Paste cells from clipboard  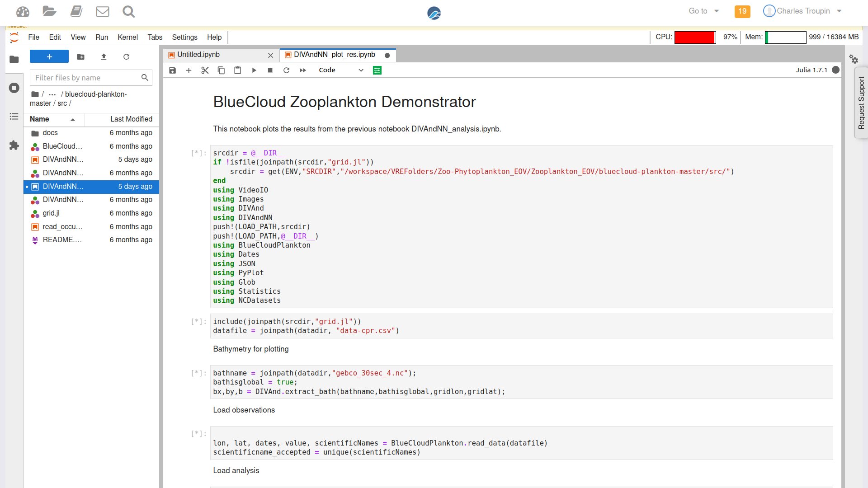(x=237, y=70)
